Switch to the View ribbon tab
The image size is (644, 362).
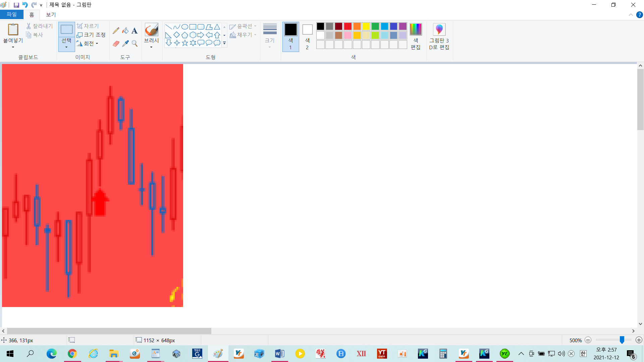(51, 15)
